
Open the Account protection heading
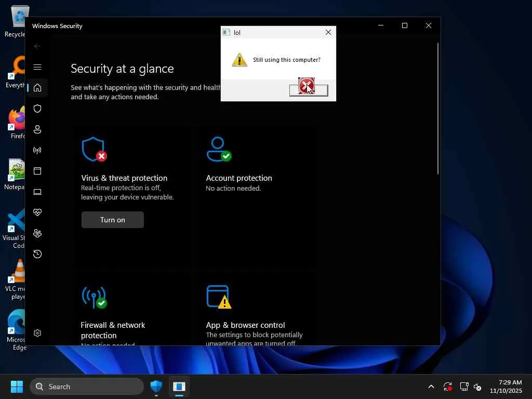pos(239,178)
